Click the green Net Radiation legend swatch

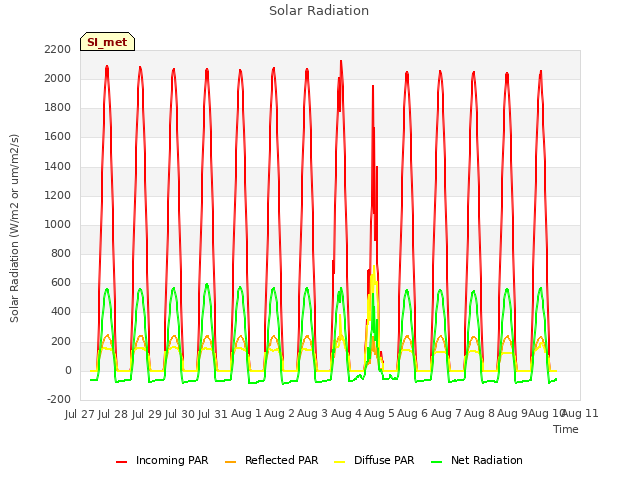[437, 462]
